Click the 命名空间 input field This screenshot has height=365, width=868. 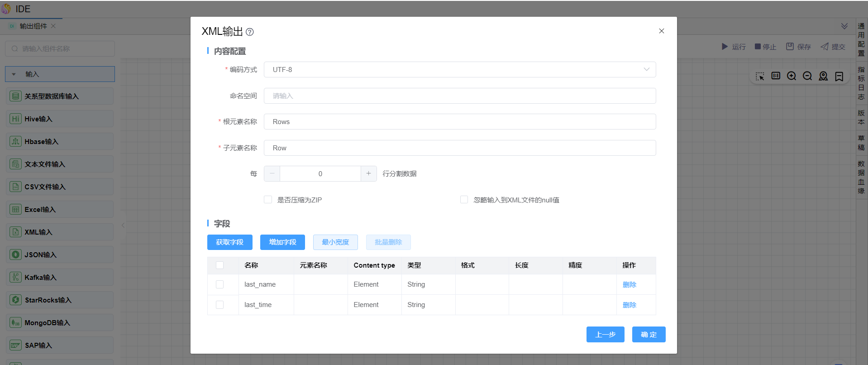(459, 96)
